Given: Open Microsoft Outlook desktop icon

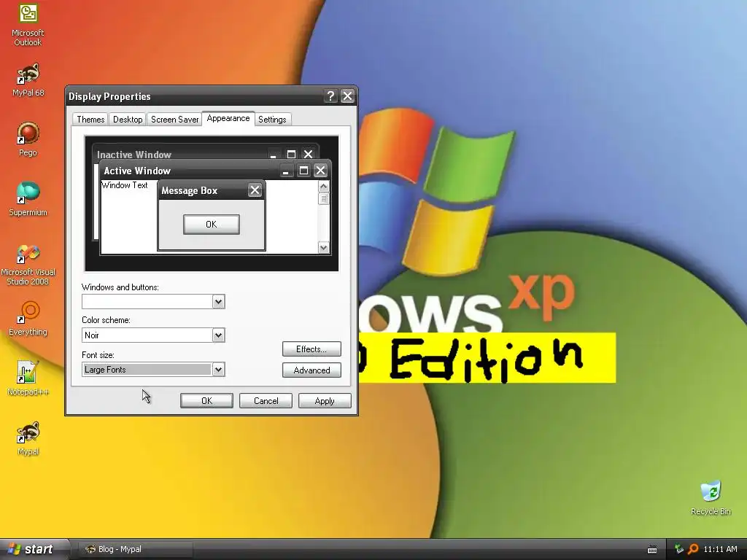Looking at the screenshot, I should (x=28, y=25).
